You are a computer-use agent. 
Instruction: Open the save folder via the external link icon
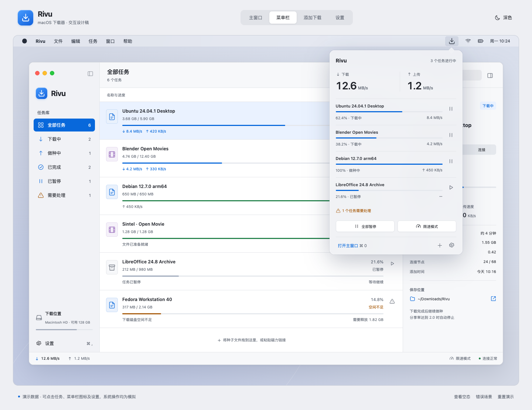pyautogui.click(x=493, y=298)
